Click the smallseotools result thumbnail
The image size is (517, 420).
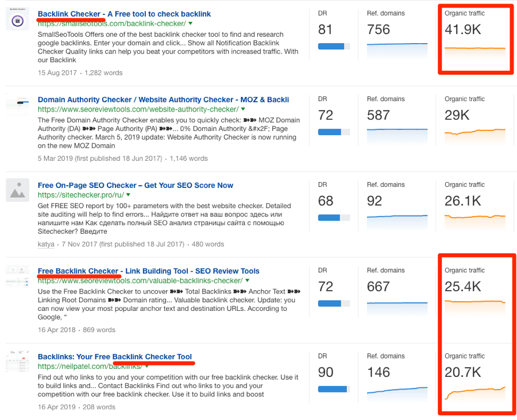(x=17, y=19)
